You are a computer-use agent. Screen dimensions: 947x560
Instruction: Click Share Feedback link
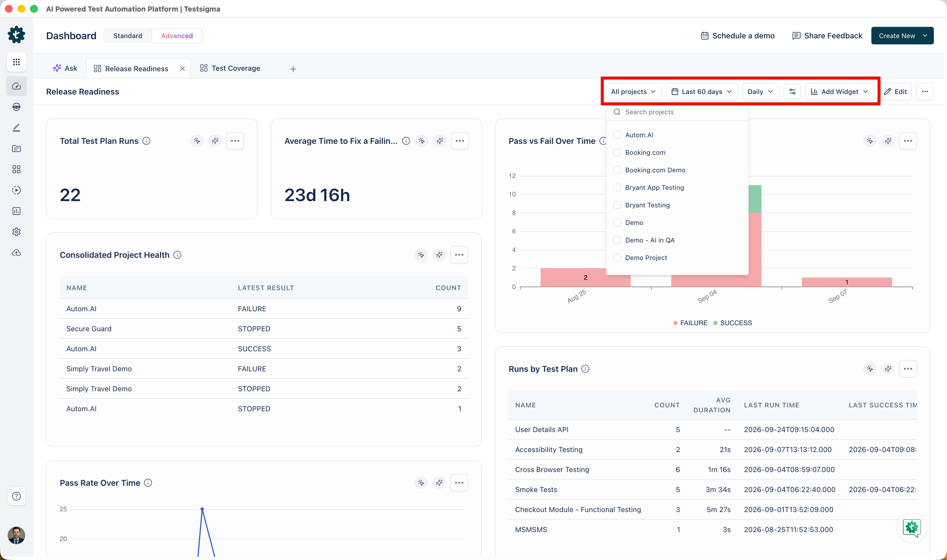point(827,35)
